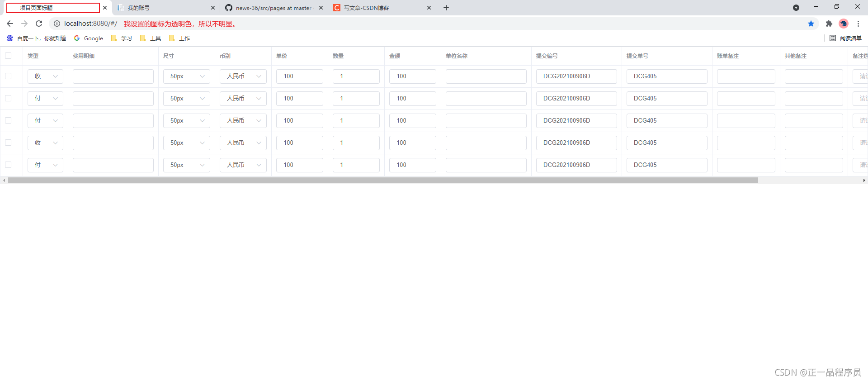Click first row 其他备注 input field

[x=814, y=76]
